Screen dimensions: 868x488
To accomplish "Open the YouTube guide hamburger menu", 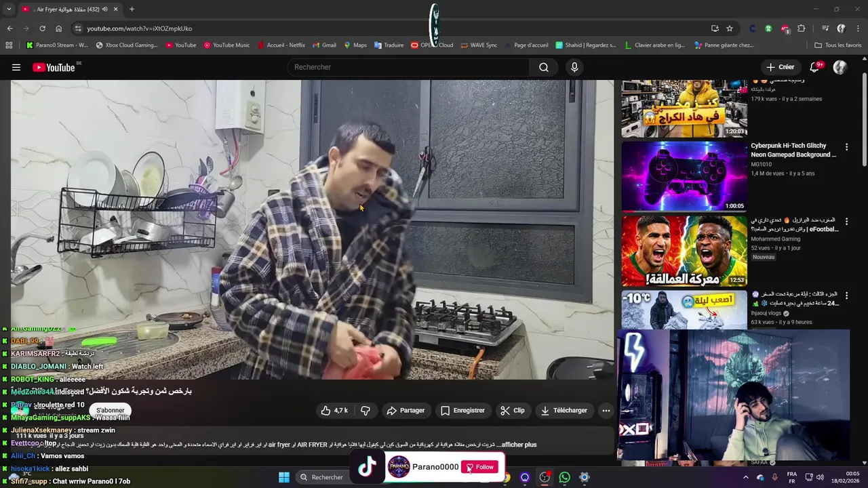I will point(16,67).
